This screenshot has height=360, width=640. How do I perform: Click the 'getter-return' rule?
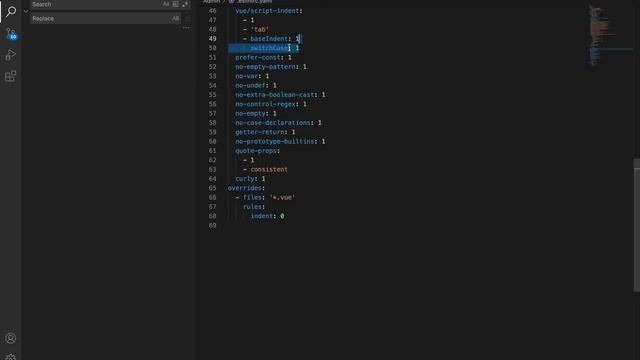coord(260,132)
